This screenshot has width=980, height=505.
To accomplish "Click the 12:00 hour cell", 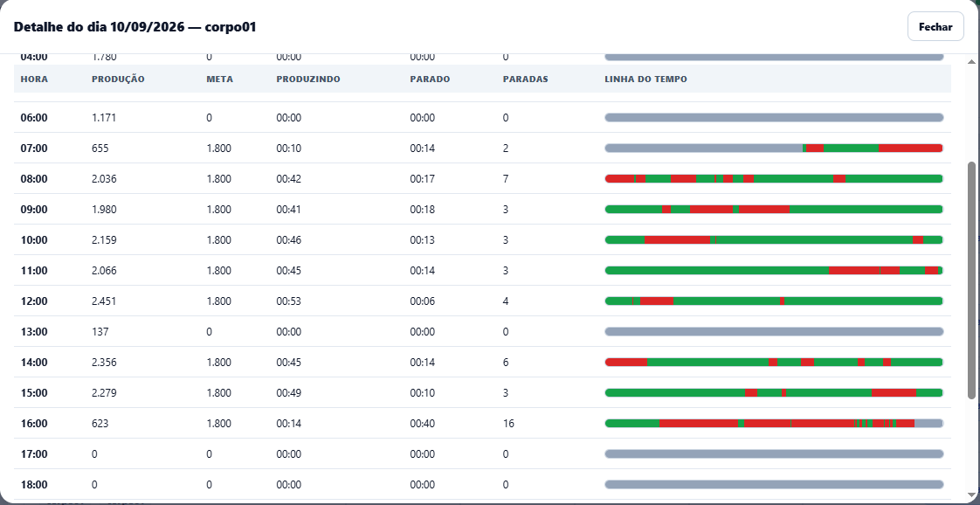I will (34, 301).
